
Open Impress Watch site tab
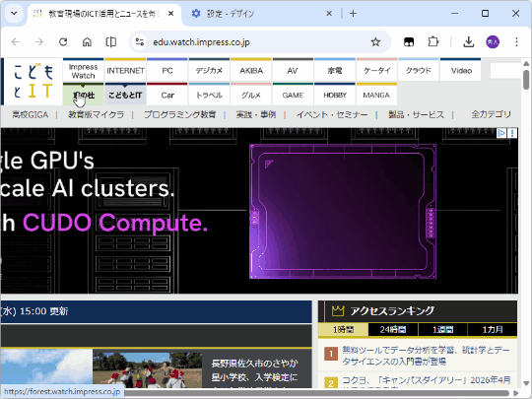pyautogui.click(x=84, y=71)
